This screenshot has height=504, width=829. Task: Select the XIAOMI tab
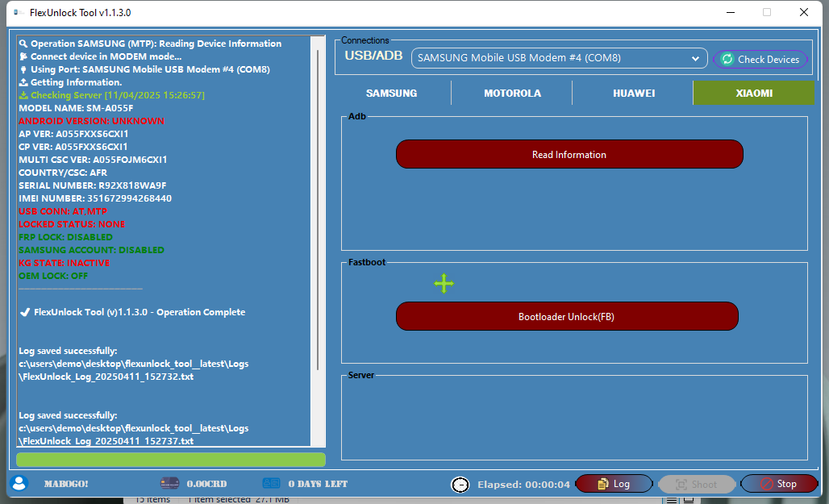(754, 93)
